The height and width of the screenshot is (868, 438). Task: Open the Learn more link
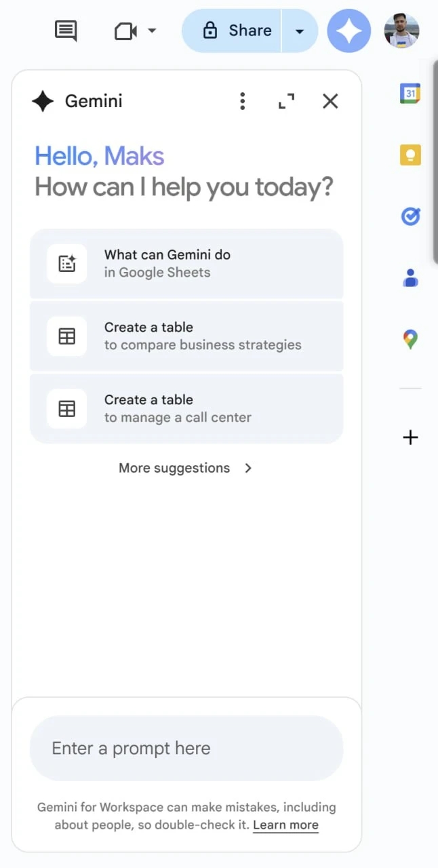coord(285,825)
